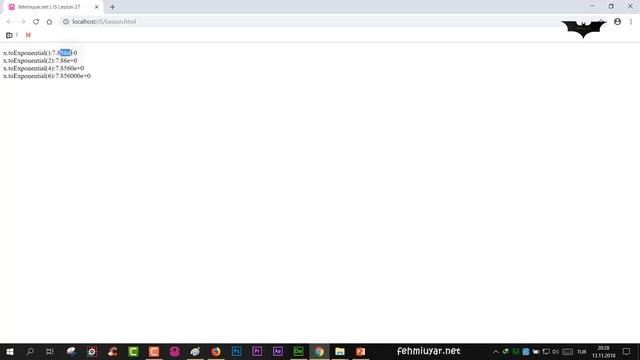Click the highlighted text in first toExponential line
Screen dimensions: 640x360
66,53
